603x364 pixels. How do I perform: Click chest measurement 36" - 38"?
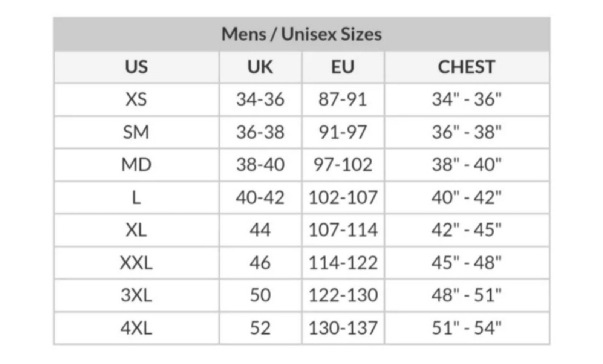467,132
